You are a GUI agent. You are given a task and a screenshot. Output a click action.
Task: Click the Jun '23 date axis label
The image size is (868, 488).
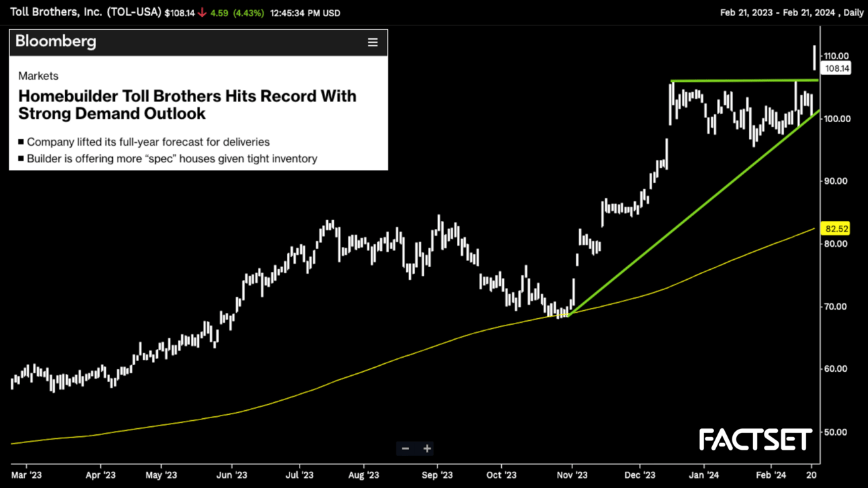tap(232, 475)
